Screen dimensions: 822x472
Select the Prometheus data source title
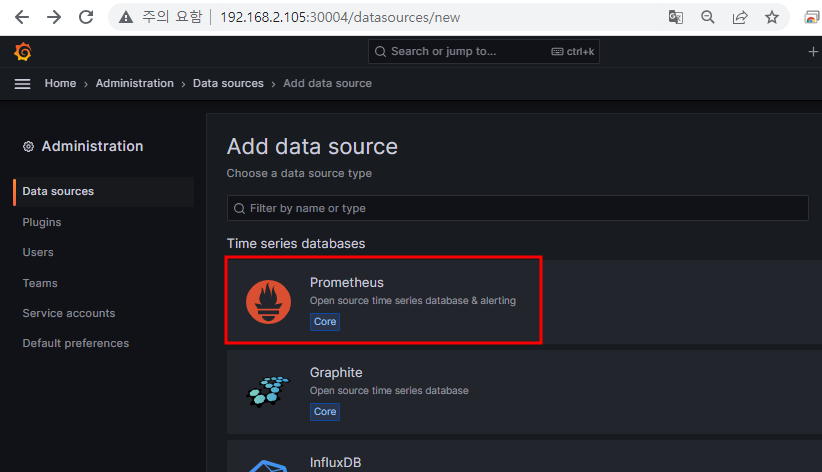[x=347, y=283]
